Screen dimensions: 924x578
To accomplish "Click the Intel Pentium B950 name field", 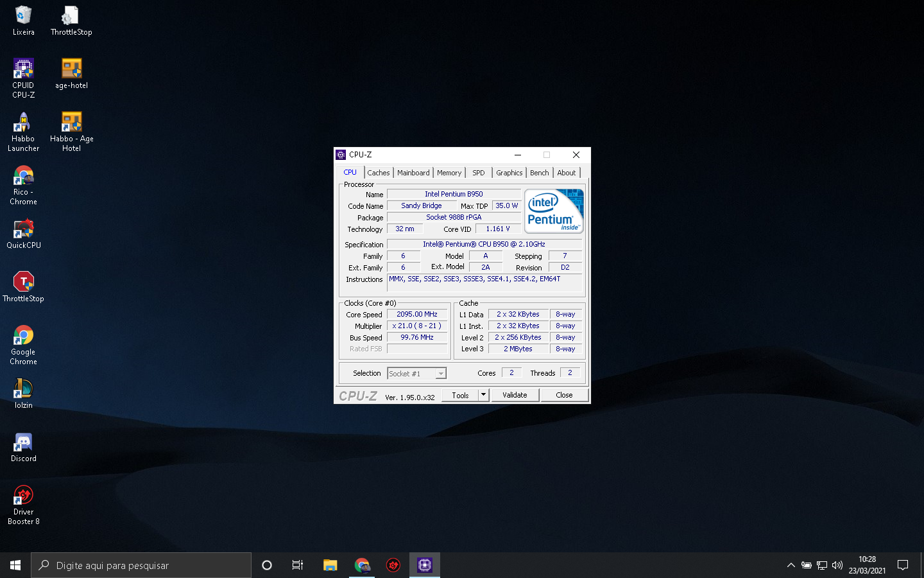I will 454,194.
